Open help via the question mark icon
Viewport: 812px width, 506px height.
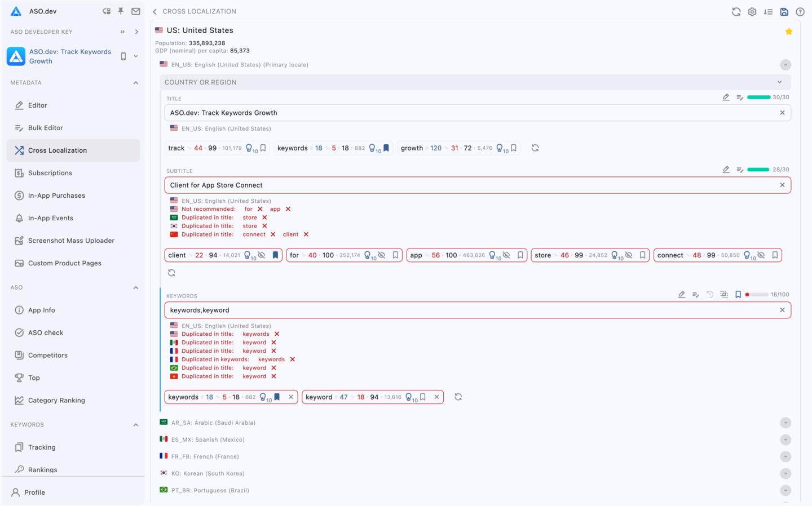click(x=800, y=11)
